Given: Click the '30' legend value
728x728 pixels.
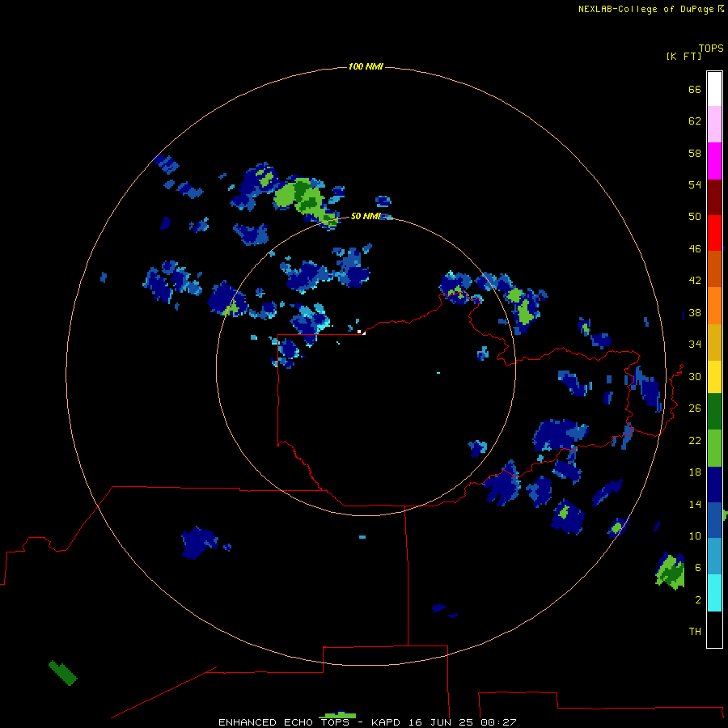Looking at the screenshot, I should [695, 376].
